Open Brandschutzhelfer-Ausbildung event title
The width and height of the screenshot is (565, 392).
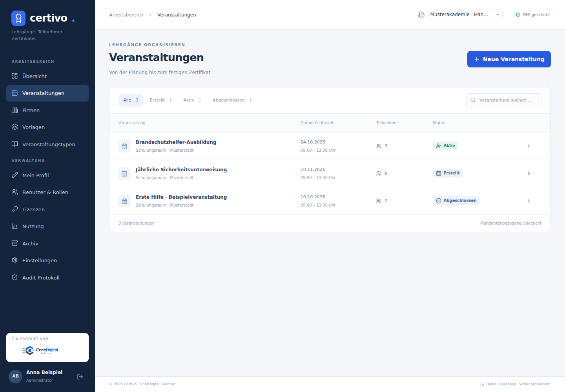point(176,142)
